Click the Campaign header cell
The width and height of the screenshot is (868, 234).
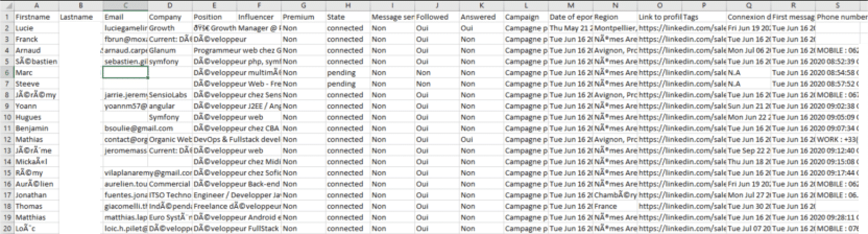[526, 17]
